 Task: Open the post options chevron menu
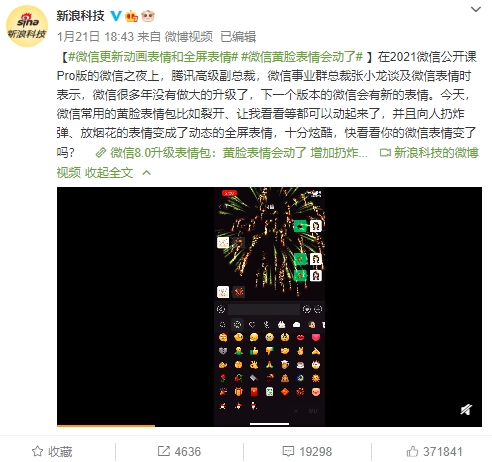pos(476,10)
